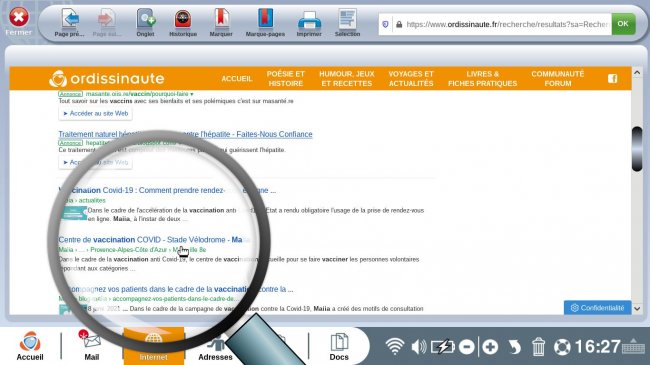Viewport: 650px width, 365px height.
Task: Click Accéder au site Web under masanté ad
Action: [x=95, y=114]
